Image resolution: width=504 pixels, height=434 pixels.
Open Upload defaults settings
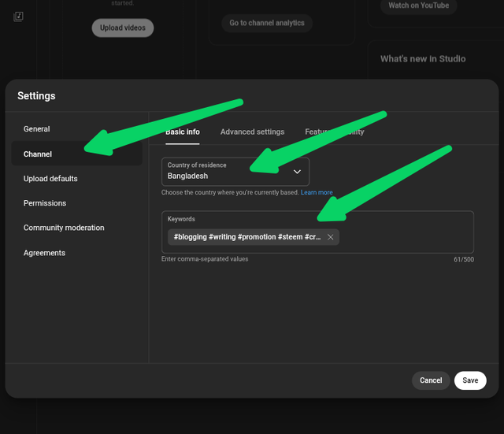pyautogui.click(x=50, y=179)
